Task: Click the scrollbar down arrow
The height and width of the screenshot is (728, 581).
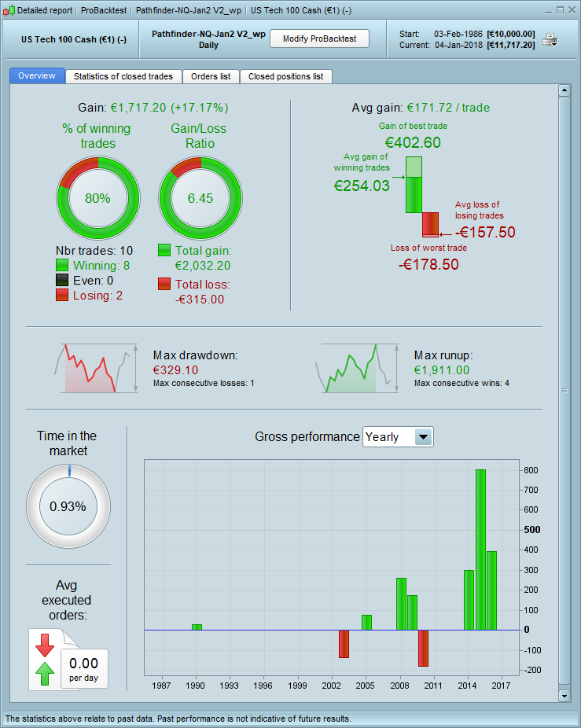Action: point(564,696)
